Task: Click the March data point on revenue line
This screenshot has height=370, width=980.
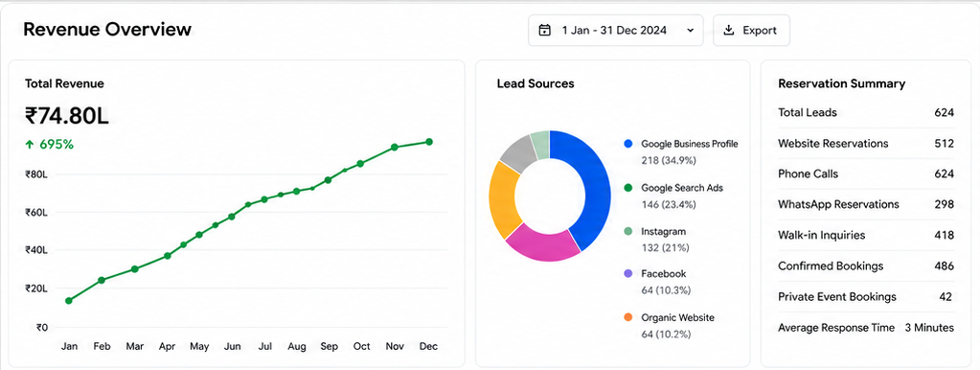Action: coord(134,268)
